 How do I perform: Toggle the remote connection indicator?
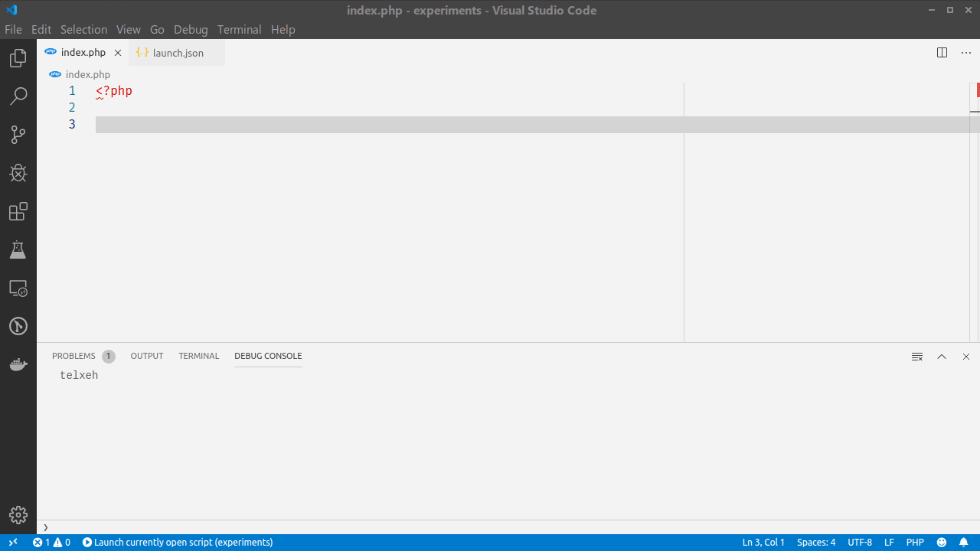point(12,542)
